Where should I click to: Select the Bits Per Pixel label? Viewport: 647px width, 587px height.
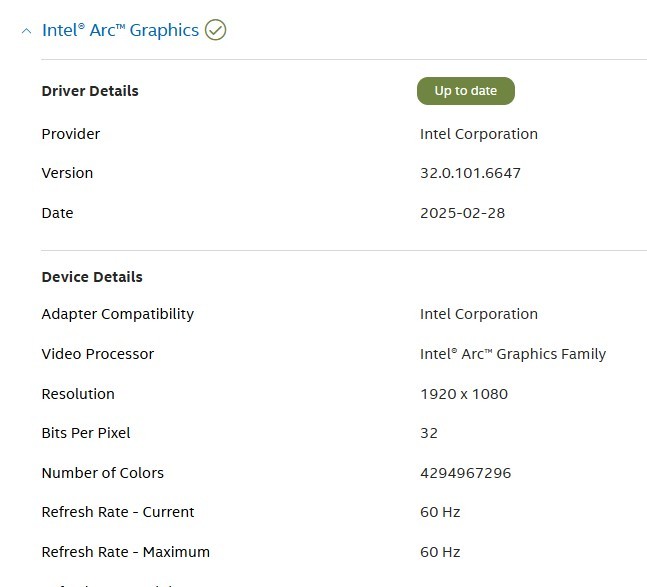86,433
